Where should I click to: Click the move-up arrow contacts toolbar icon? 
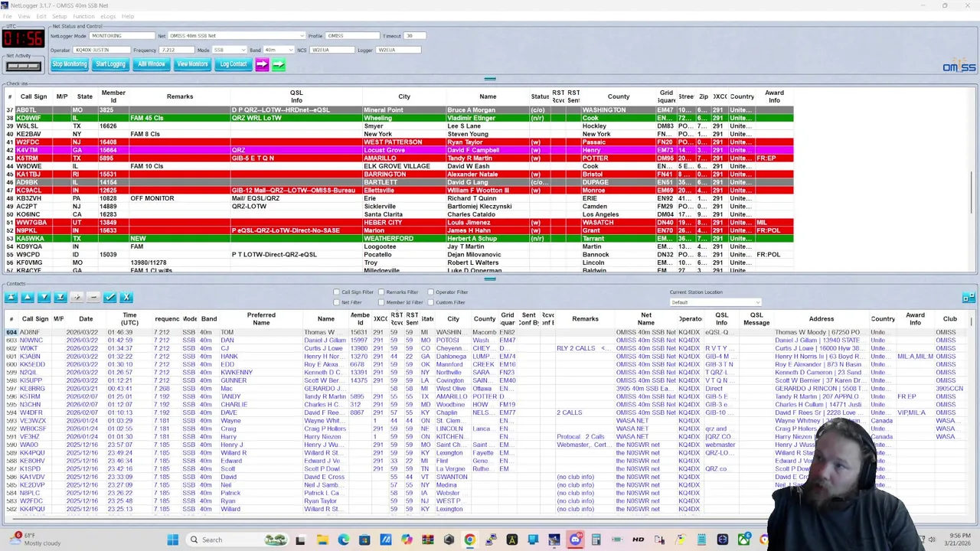[28, 297]
